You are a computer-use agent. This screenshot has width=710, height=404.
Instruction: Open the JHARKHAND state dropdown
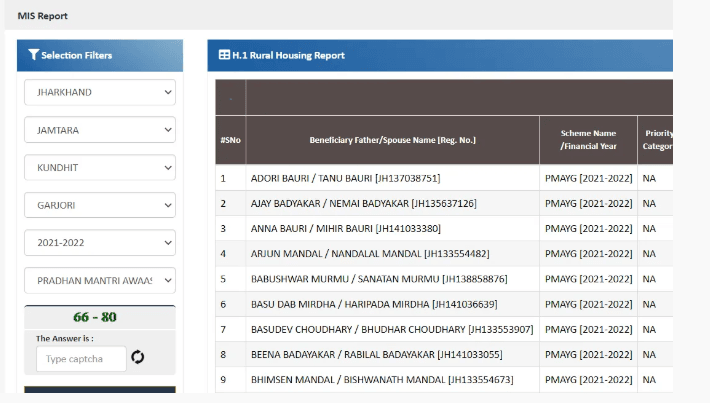tap(100, 92)
